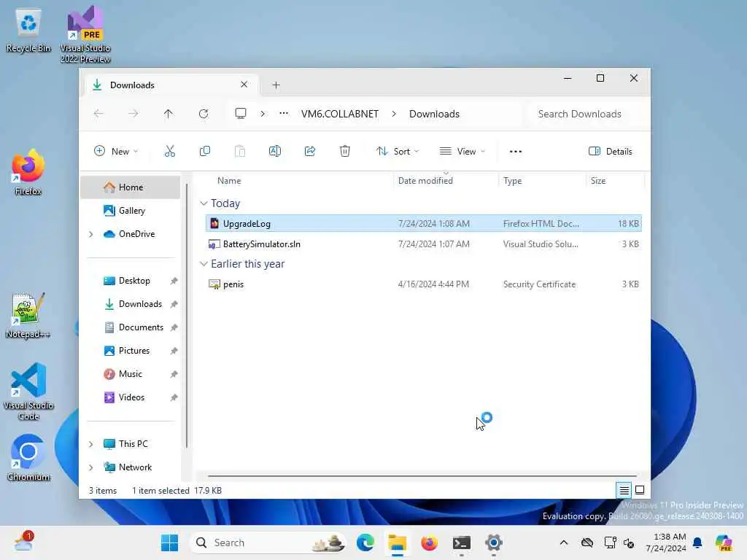Show hidden system tray icons

[564, 542]
